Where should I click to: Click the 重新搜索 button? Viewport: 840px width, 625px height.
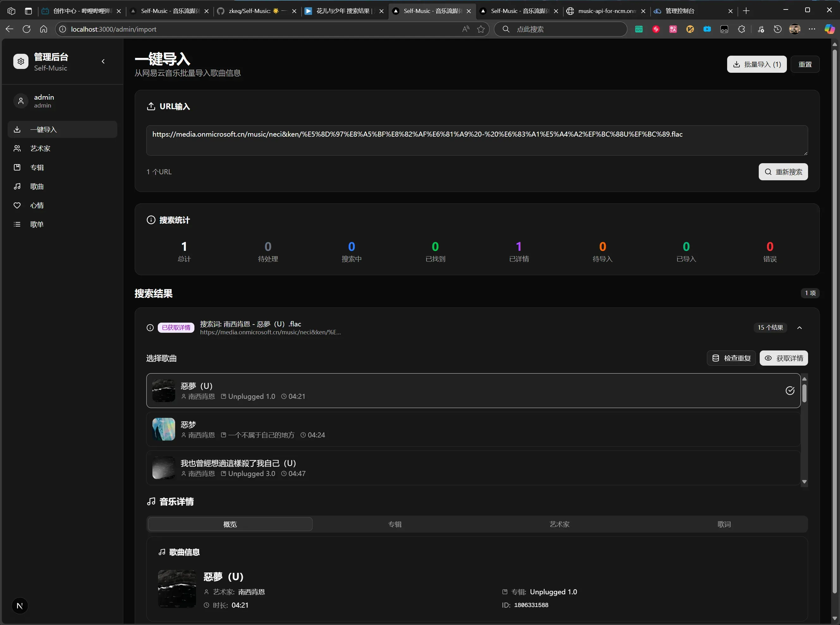coord(783,172)
